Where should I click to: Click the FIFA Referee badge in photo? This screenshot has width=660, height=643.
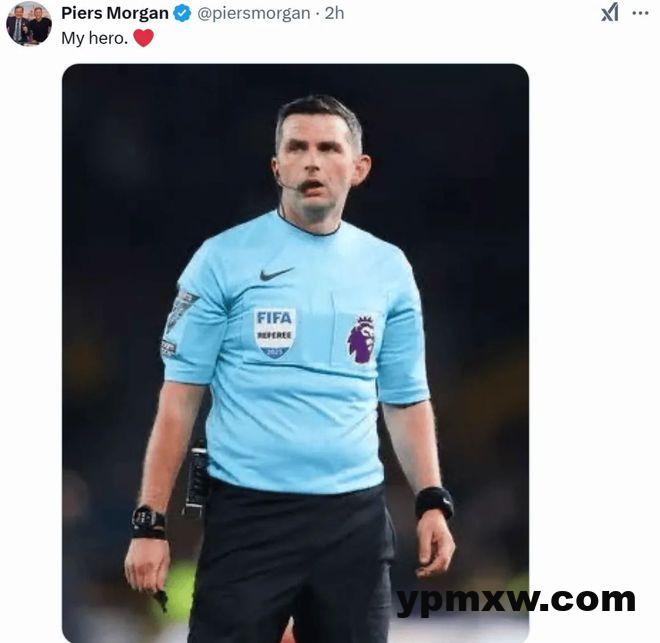[x=274, y=334]
